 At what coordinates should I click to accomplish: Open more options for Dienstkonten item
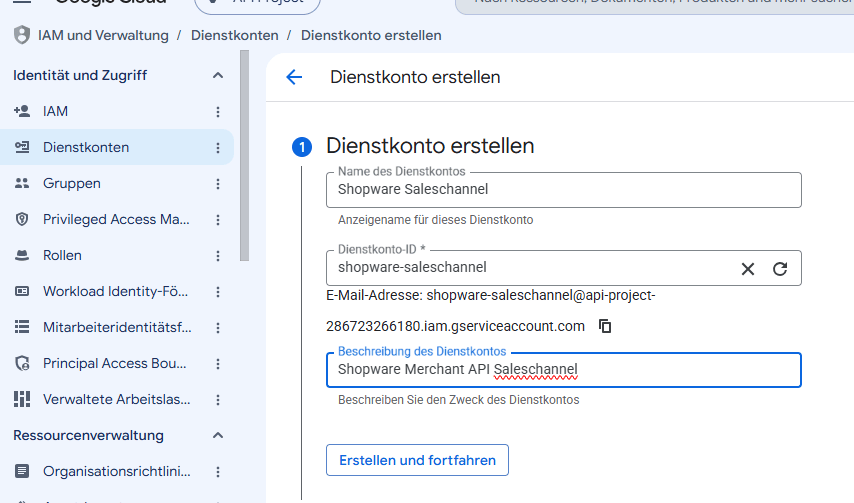click(218, 148)
